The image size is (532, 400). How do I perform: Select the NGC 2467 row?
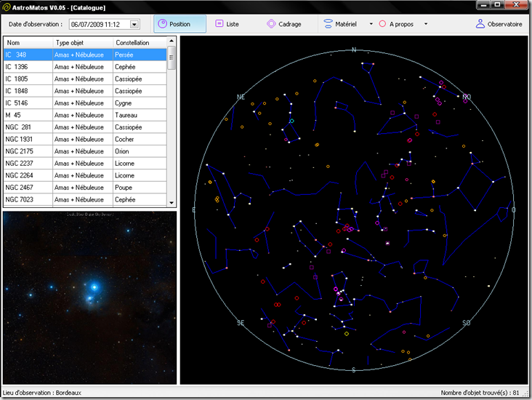pyautogui.click(x=85, y=188)
